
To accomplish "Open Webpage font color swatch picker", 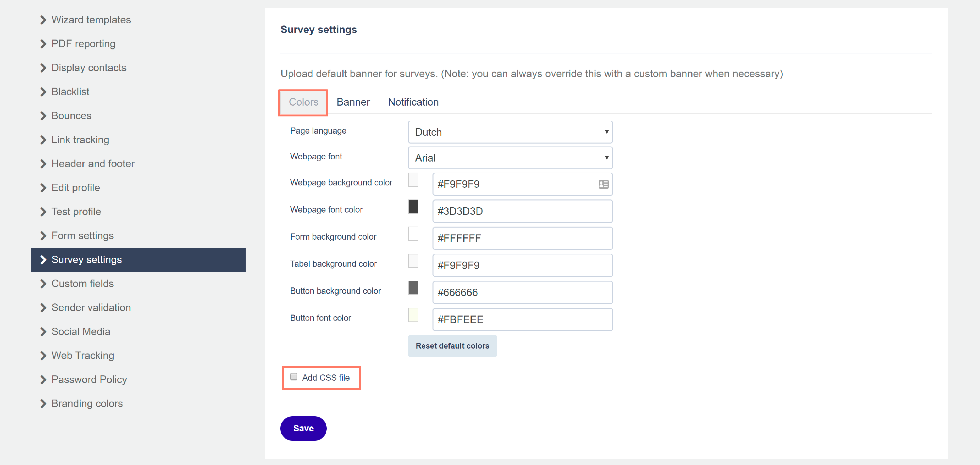I will (413, 207).
